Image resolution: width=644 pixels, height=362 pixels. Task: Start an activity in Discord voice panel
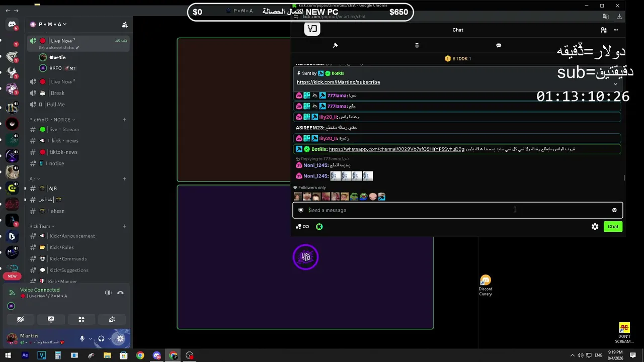(82, 319)
